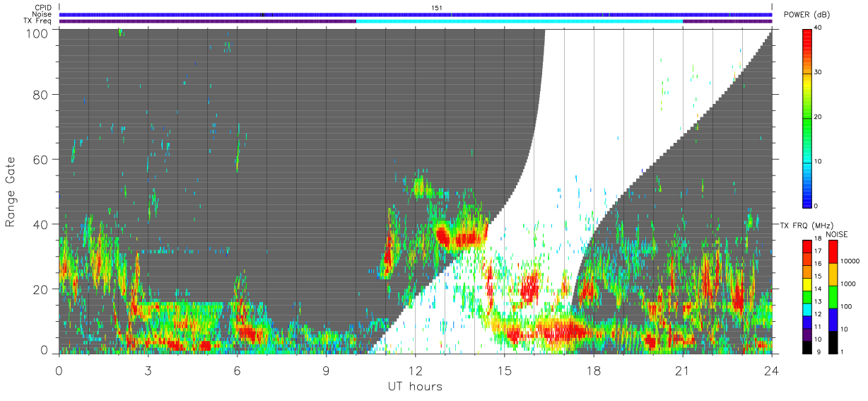Click the 20 label on POWER colorbar
Image resolution: width=868 pixels, height=401 pixels.
[x=819, y=117]
